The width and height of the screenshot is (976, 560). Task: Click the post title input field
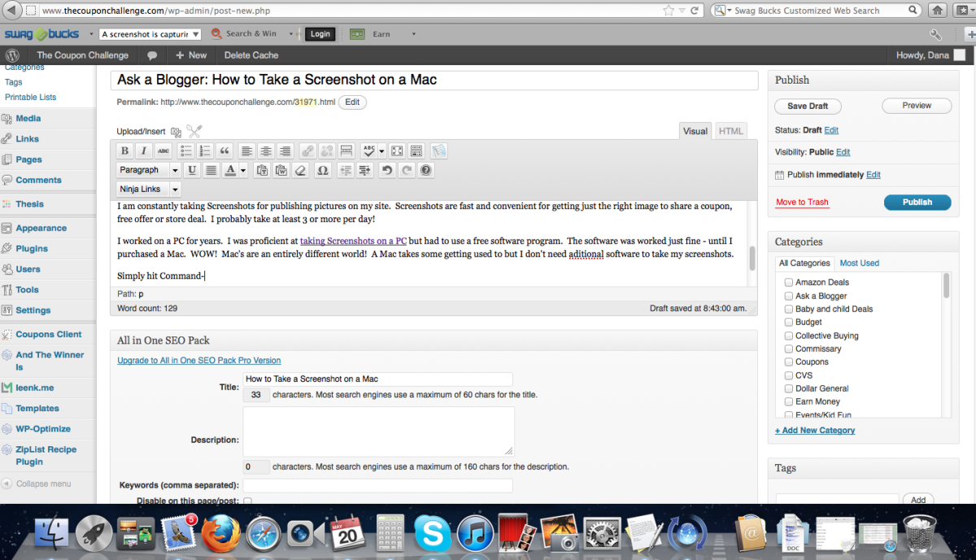point(434,80)
